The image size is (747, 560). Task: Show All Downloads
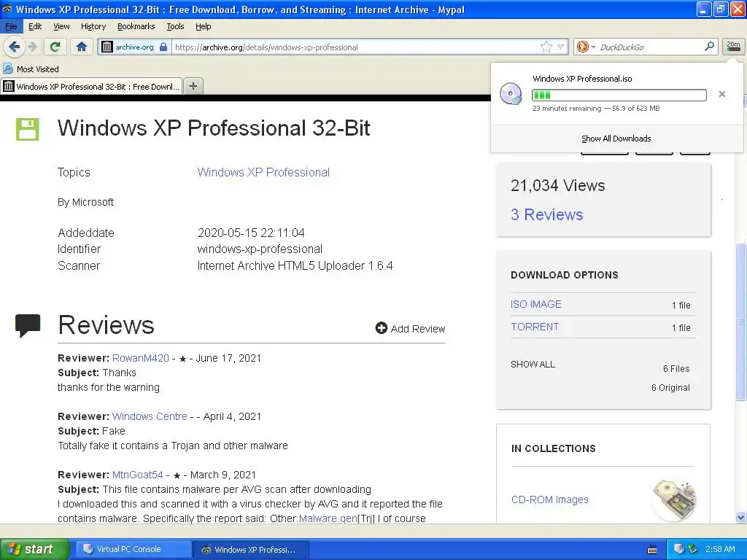pyautogui.click(x=616, y=139)
